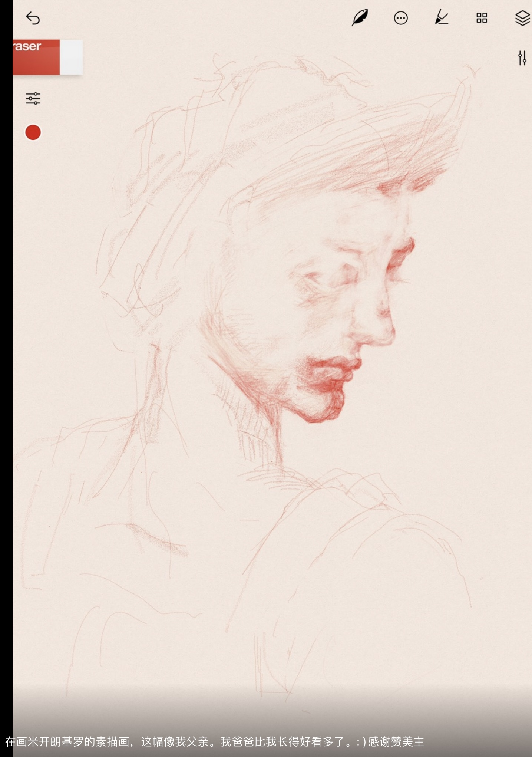532x757 pixels.
Task: Tap the Chinese caption text at the bottom
Action: (215, 741)
